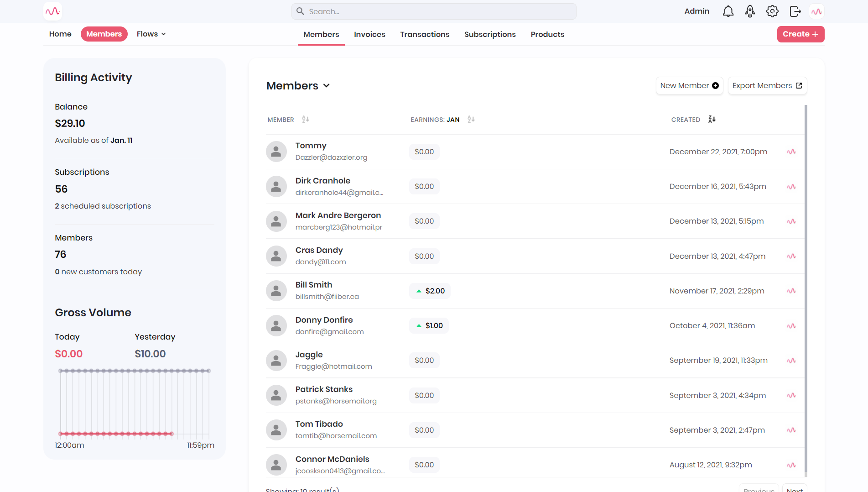Open the activity icon for Tommy
The width and height of the screenshot is (868, 492).
(791, 152)
